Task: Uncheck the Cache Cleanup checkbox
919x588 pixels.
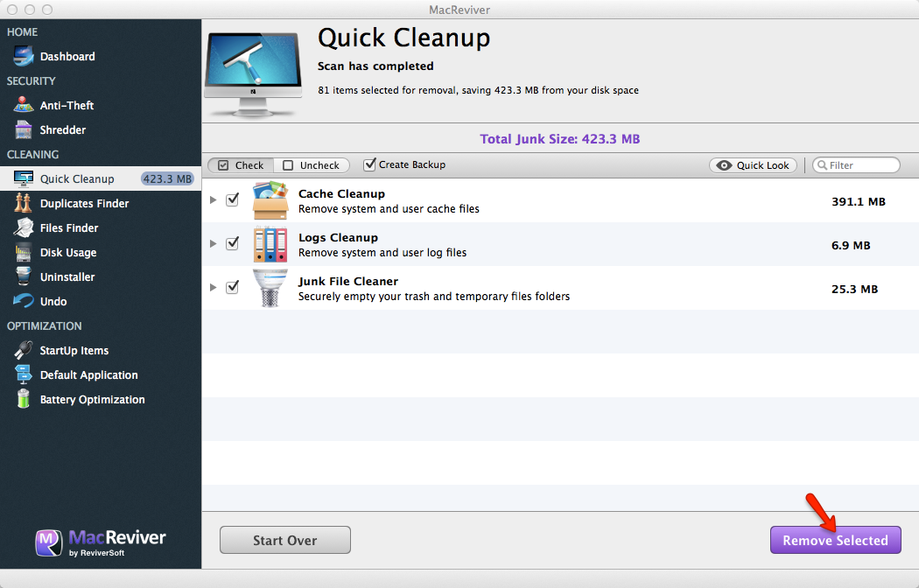Action: click(232, 199)
